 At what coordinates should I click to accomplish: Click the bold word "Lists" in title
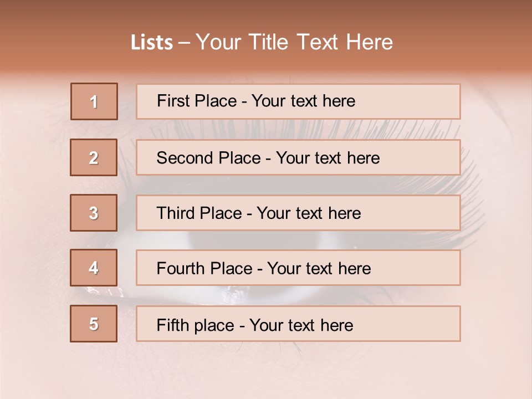pyautogui.click(x=152, y=43)
